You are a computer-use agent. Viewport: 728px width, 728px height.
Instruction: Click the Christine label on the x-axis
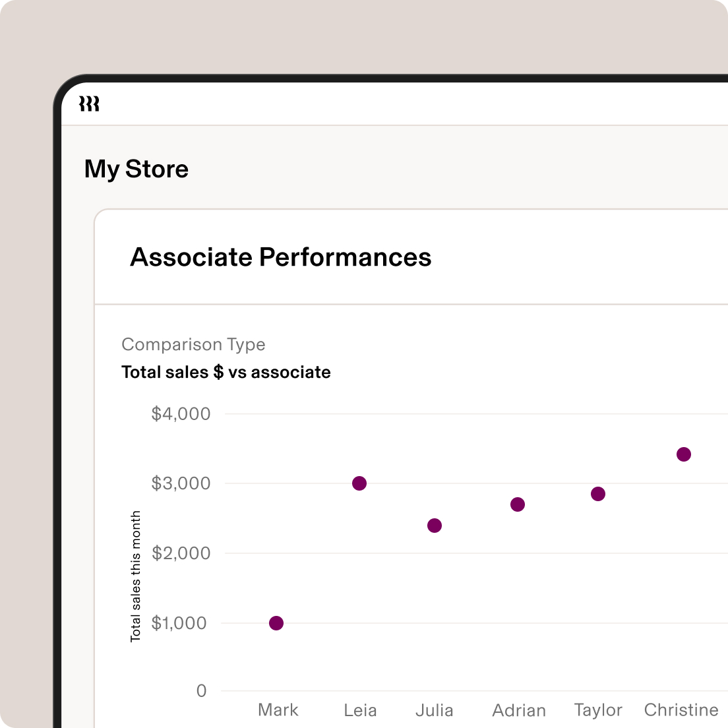coord(681,710)
